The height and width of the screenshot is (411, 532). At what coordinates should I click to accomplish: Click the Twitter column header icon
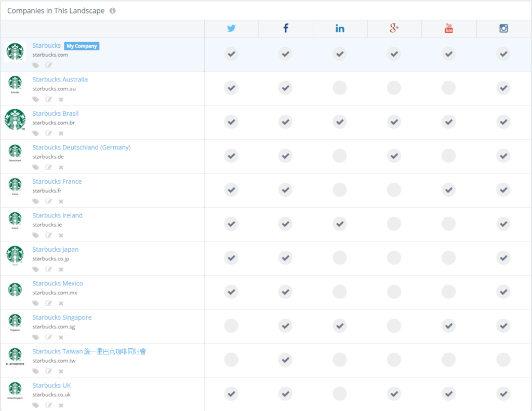point(231,29)
